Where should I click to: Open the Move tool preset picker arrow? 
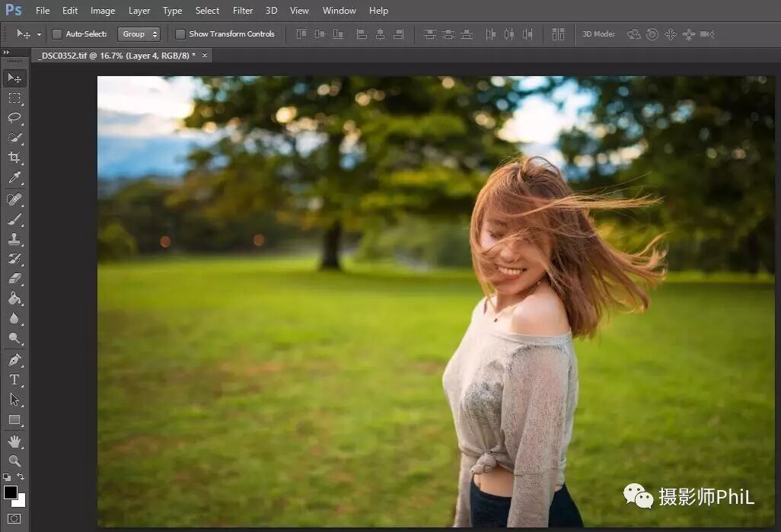(x=39, y=34)
